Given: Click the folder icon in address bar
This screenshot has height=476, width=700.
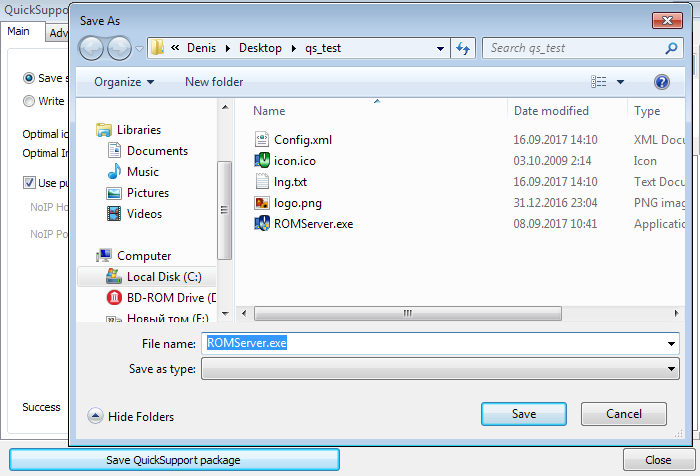Looking at the screenshot, I should pyautogui.click(x=157, y=48).
